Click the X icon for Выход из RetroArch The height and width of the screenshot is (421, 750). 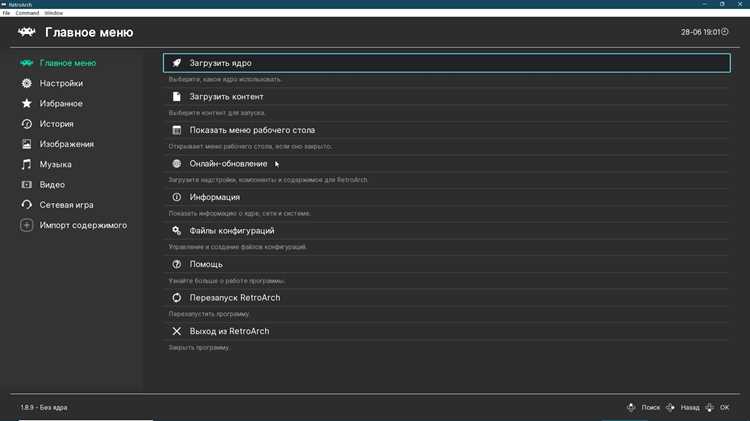pyautogui.click(x=176, y=331)
